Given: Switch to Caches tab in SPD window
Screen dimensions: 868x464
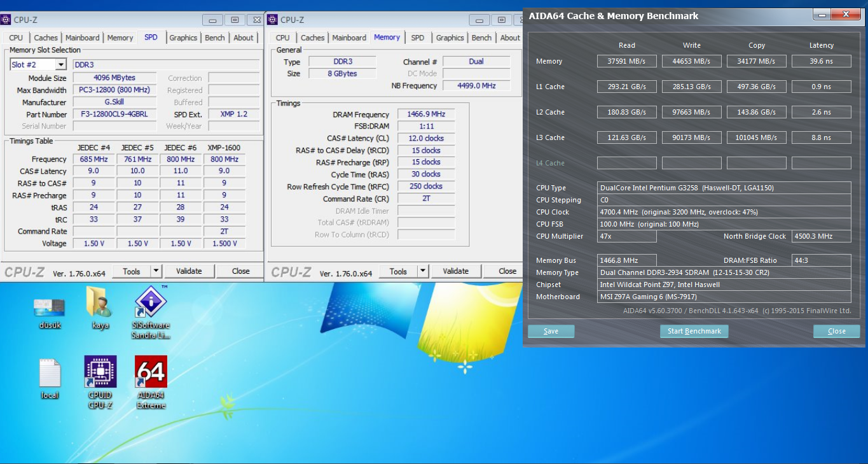Looking at the screenshot, I should pyautogui.click(x=46, y=38).
